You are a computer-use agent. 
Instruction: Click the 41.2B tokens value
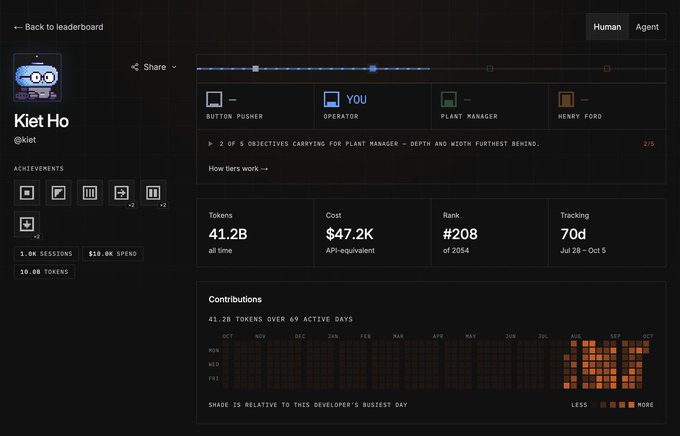228,234
